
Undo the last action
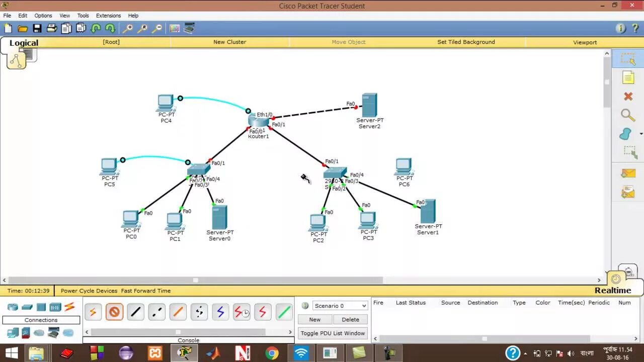[96, 29]
